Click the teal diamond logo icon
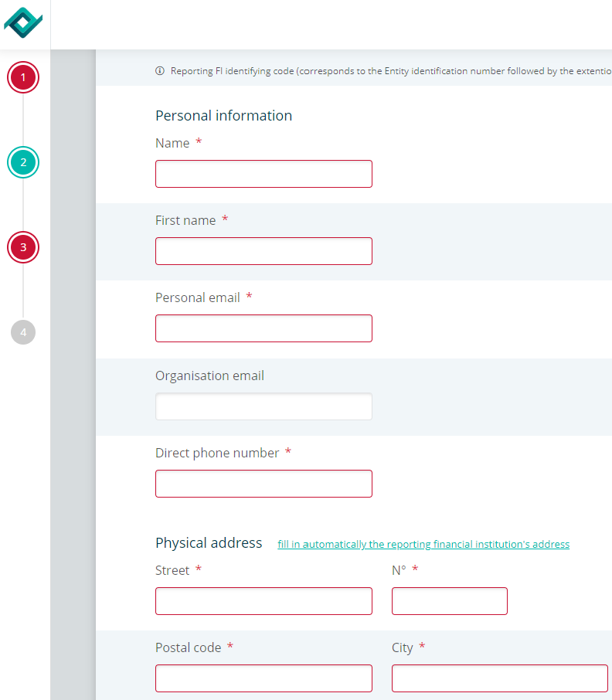Screen dimensions: 612x700 pyautogui.click(x=23, y=22)
